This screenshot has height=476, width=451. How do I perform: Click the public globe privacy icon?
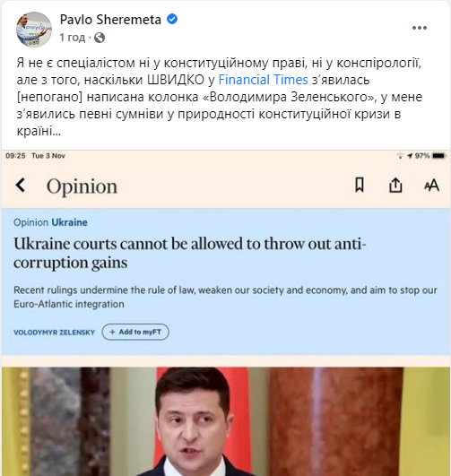(x=100, y=38)
